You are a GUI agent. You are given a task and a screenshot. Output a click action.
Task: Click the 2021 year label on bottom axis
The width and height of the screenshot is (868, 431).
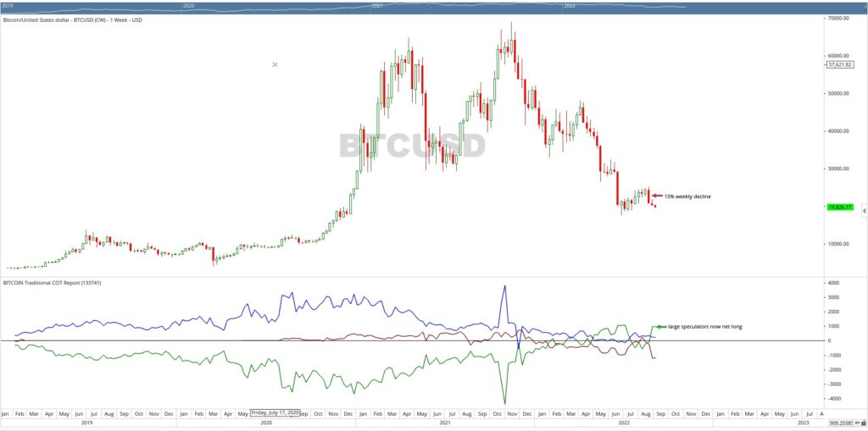point(444,423)
